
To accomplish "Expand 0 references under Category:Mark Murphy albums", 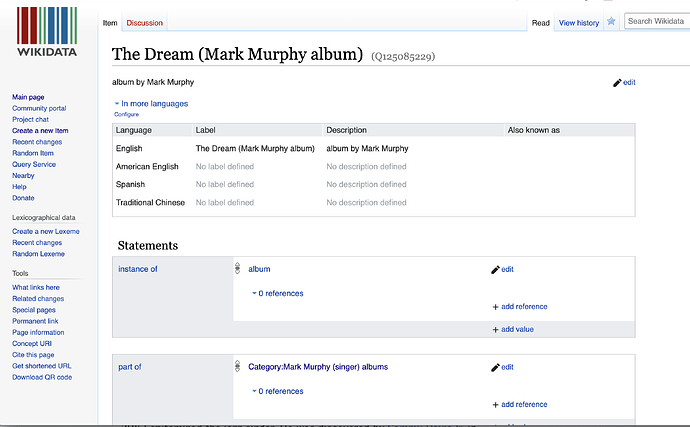I will [x=278, y=391].
